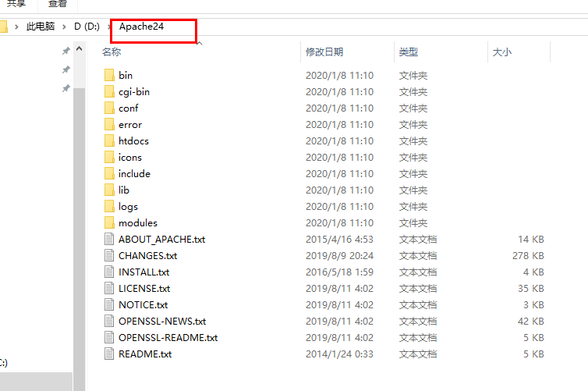Select the icons folder name

point(129,157)
